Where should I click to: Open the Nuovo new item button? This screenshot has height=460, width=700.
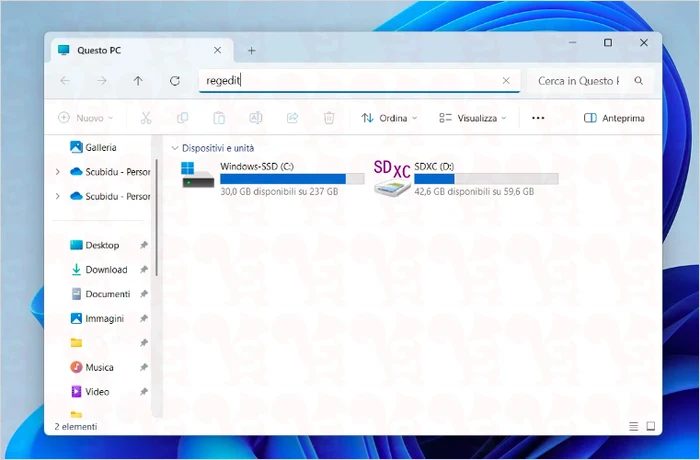[x=85, y=118]
